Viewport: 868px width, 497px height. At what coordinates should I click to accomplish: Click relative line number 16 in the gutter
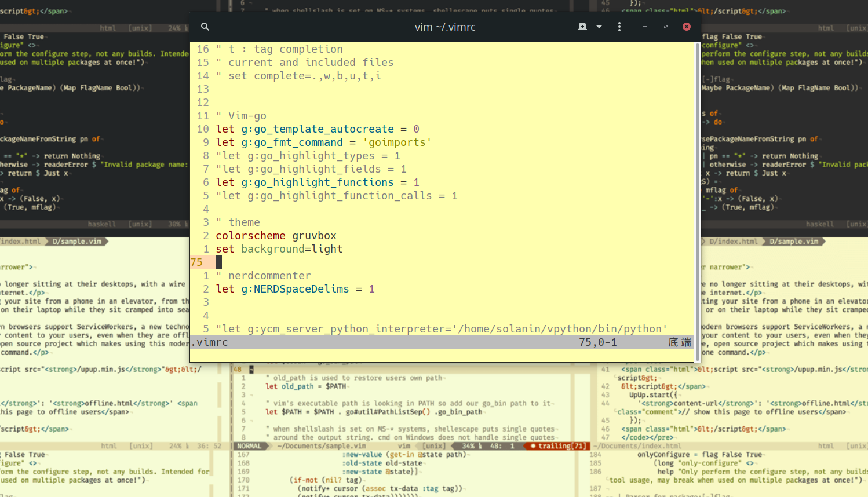point(203,49)
